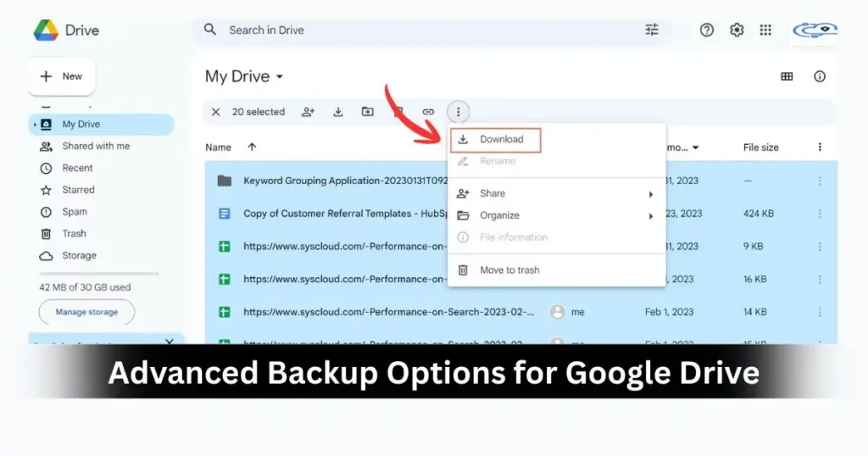Select the Keyword Grouping Application folder row
This screenshot has height=456, width=868.
(x=521, y=181)
